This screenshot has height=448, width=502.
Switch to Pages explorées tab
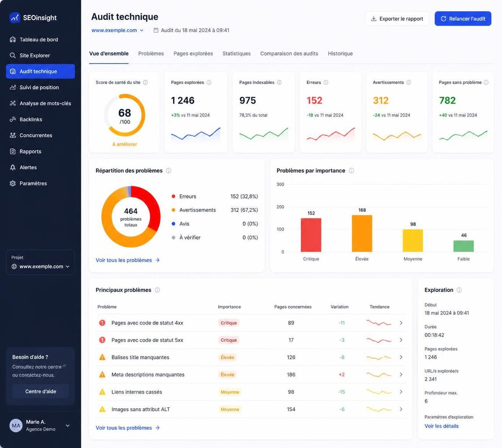193,53
